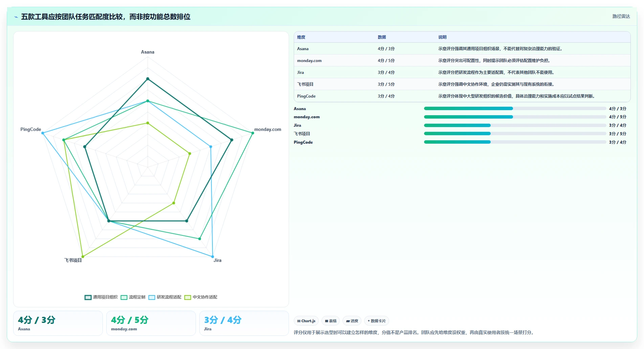Click the Jira progress bar
Screen dimensions: 644x349
[x=515, y=125]
